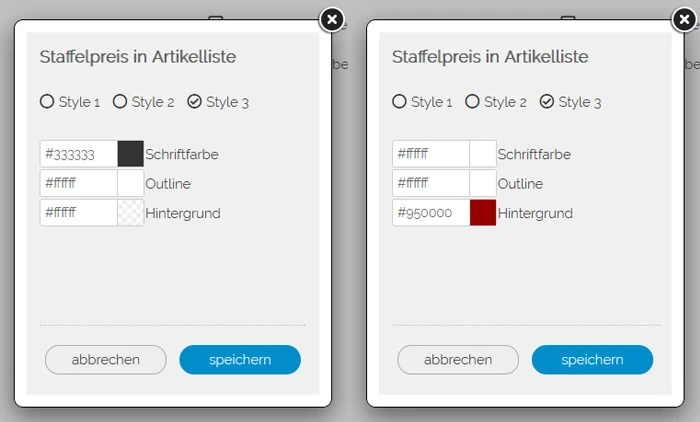The width and height of the screenshot is (700, 422).
Task: Open the dark red Hintergrund color swatch
Action: coord(483,212)
